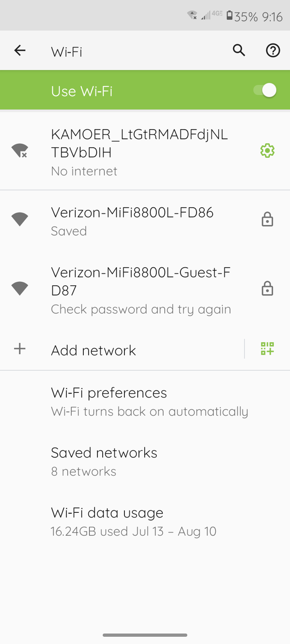This screenshot has height=644, width=290.
Task: Tap lock icon beside Verizon-MiFi8800L-FD86
Action: pyautogui.click(x=267, y=220)
